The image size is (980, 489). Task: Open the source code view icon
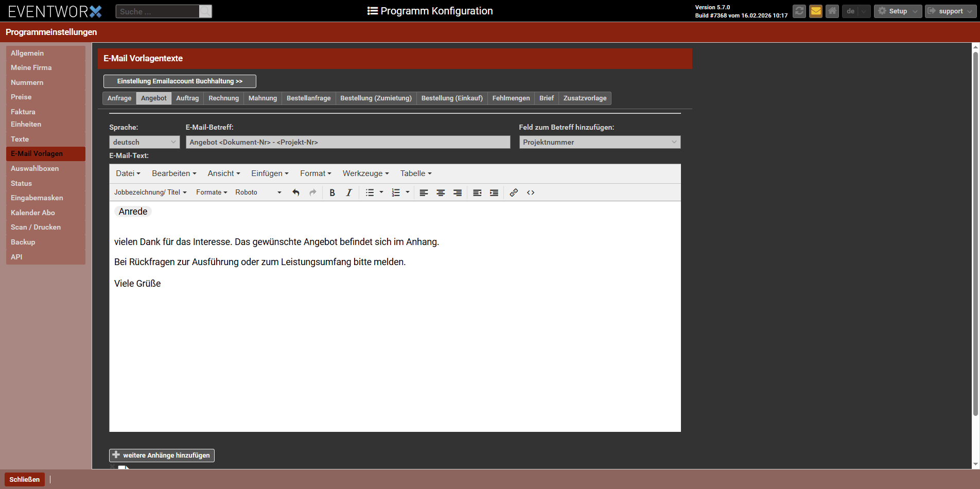[x=531, y=193]
